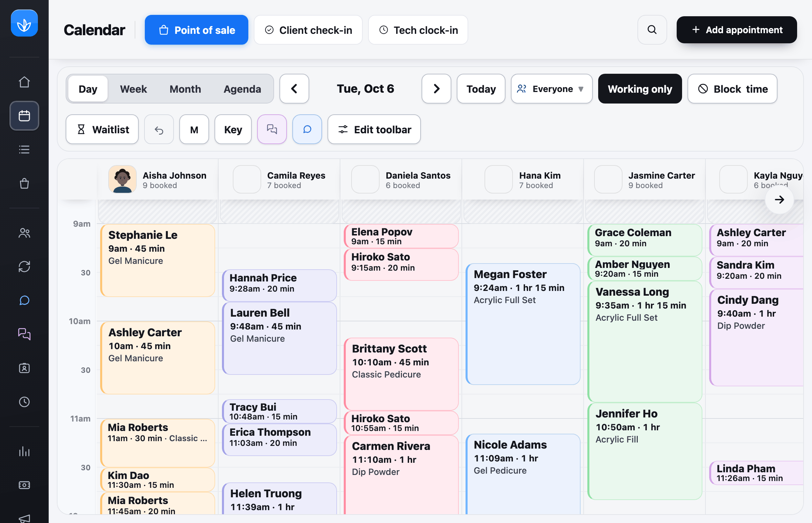The height and width of the screenshot is (523, 812).
Task: Click the M toolbar button
Action: coord(194,129)
